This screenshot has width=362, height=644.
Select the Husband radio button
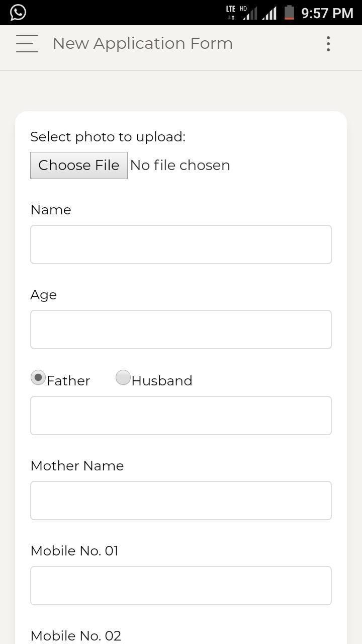(123, 377)
